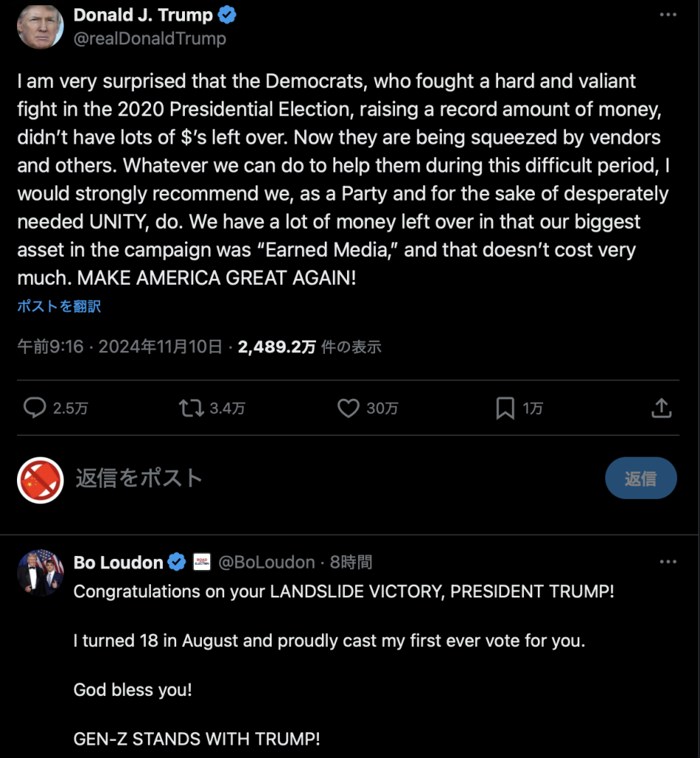This screenshot has height=758, width=700.
Task: Open the view count showing 2,489.2万
Action: (x=276, y=346)
